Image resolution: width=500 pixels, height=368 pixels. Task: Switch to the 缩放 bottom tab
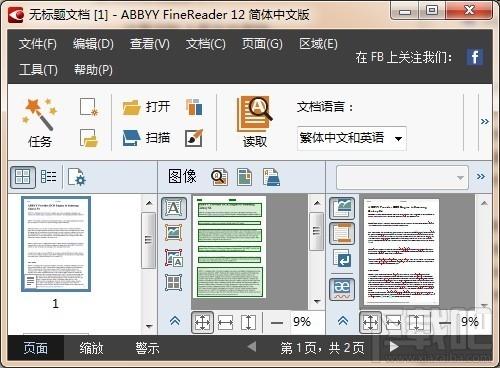pos(91,348)
